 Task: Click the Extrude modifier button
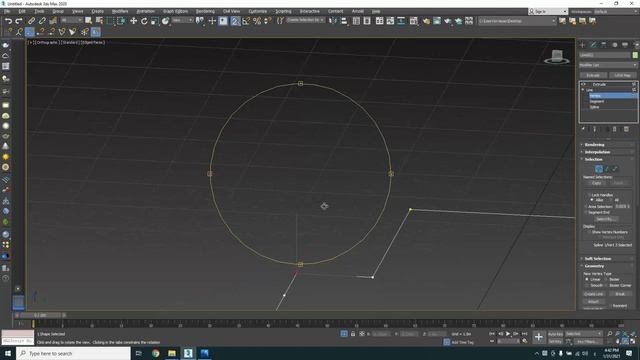pos(593,75)
